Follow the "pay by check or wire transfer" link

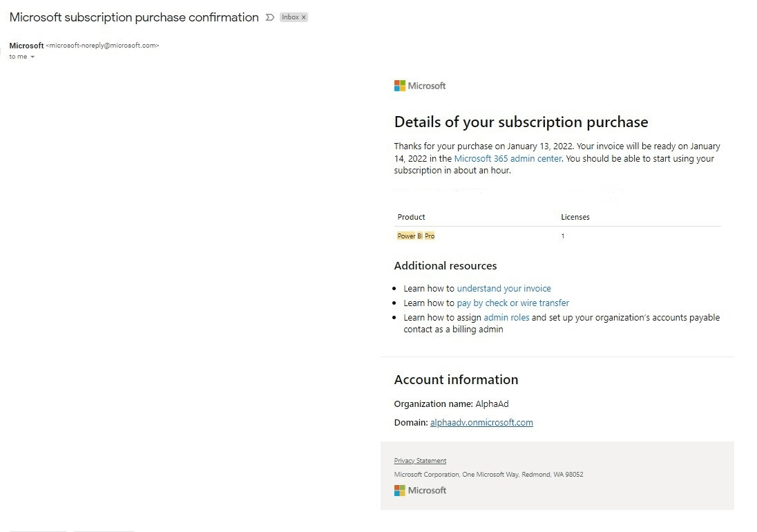tap(512, 303)
